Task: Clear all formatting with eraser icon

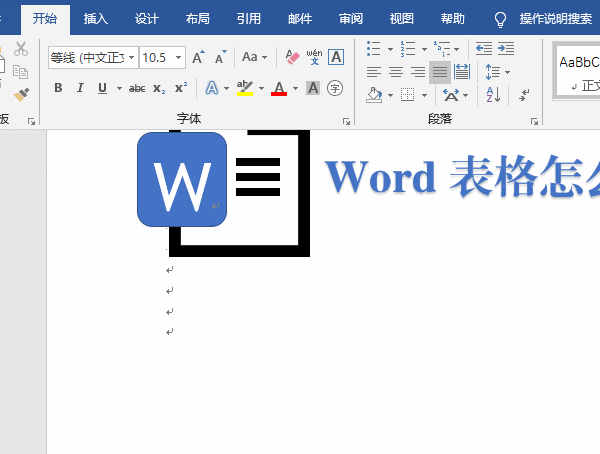Action: (292, 57)
